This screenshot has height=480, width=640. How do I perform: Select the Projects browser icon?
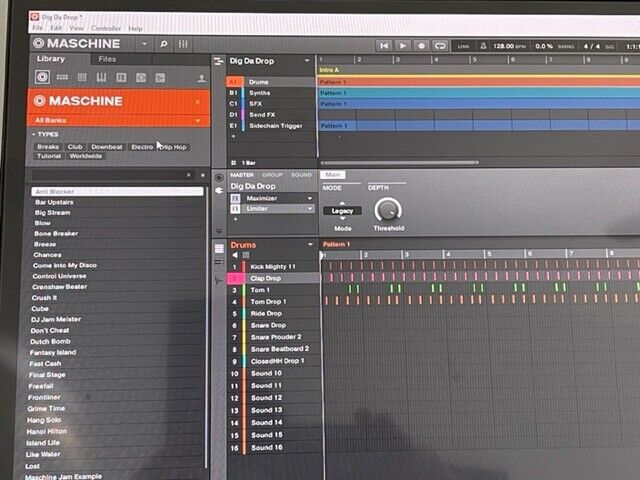pyautogui.click(x=42, y=77)
